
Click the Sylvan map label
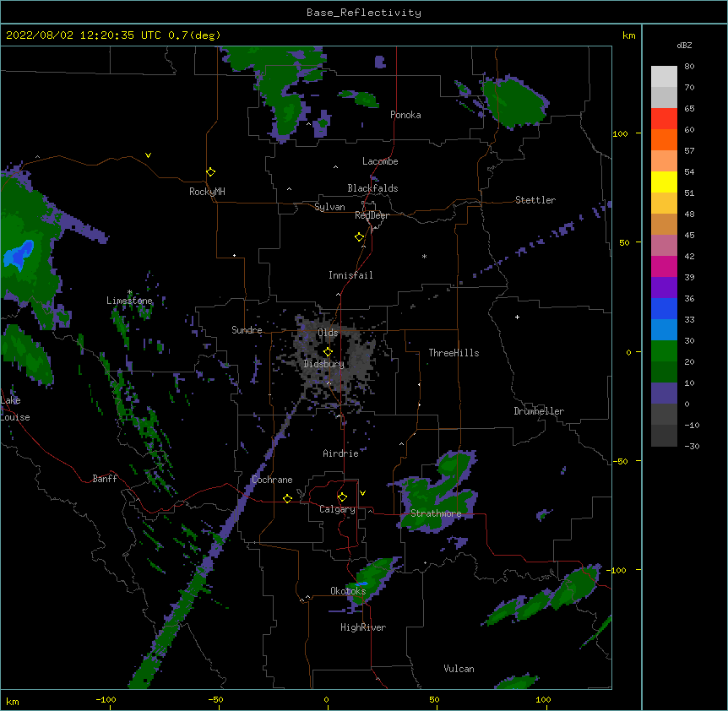[329, 207]
